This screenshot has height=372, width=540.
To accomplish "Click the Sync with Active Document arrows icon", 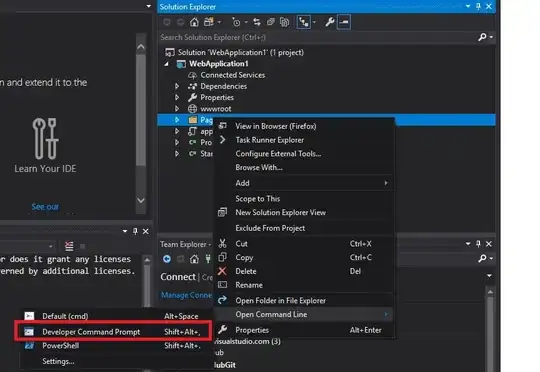I will pos(257,22).
